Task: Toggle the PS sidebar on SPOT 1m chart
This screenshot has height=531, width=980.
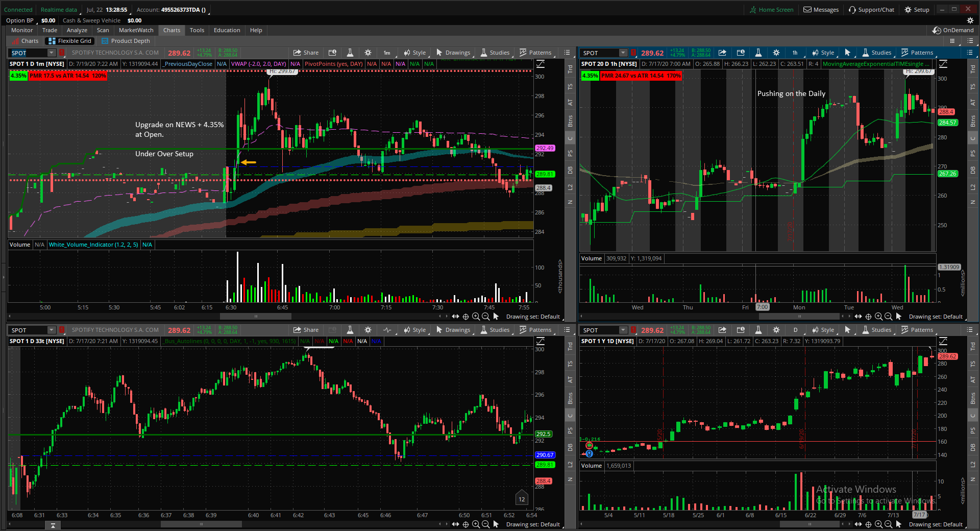Action: [x=570, y=153]
